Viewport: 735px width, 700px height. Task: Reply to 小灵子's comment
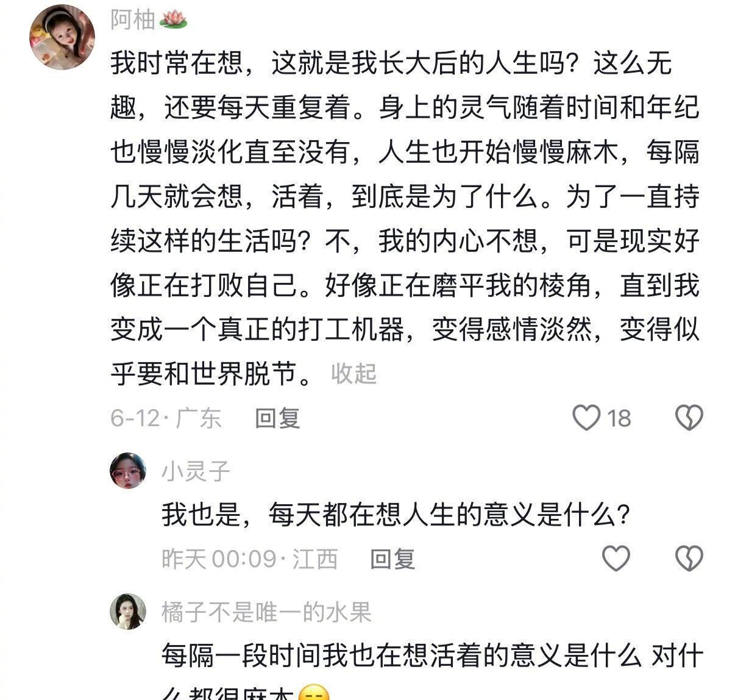pos(392,559)
